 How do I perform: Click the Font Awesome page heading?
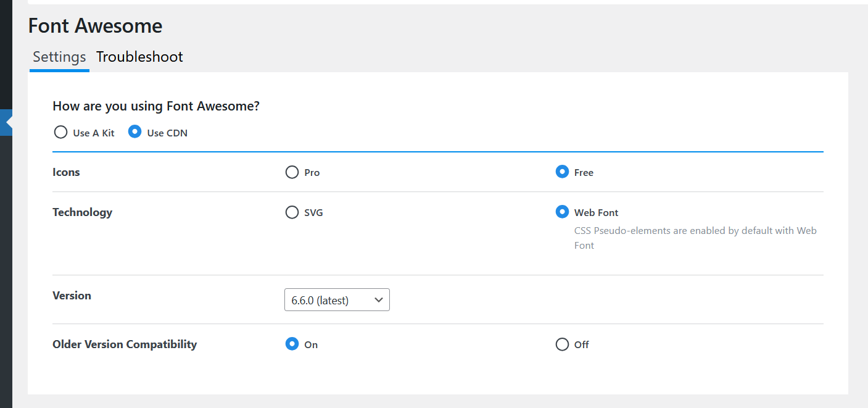(x=95, y=26)
